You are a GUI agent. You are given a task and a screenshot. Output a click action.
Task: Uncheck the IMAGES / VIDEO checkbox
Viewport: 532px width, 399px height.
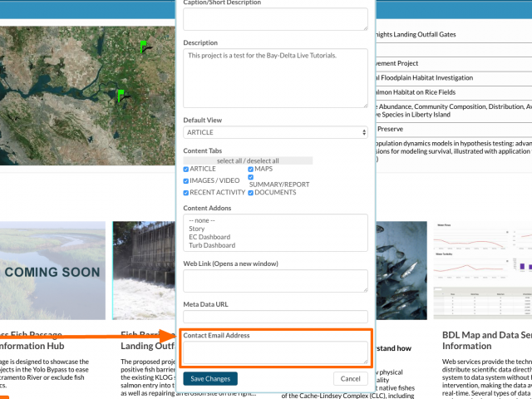click(186, 181)
